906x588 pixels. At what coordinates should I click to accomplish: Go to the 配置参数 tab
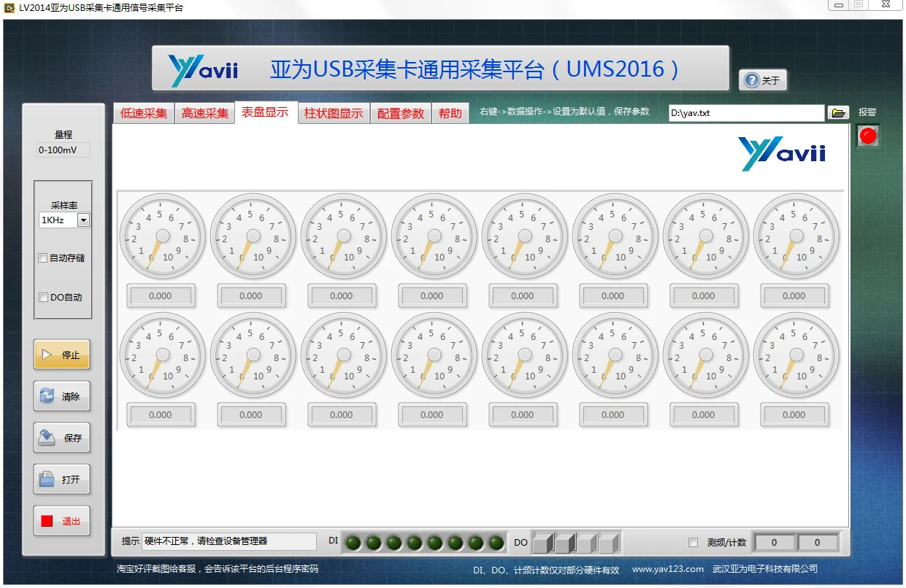click(401, 114)
